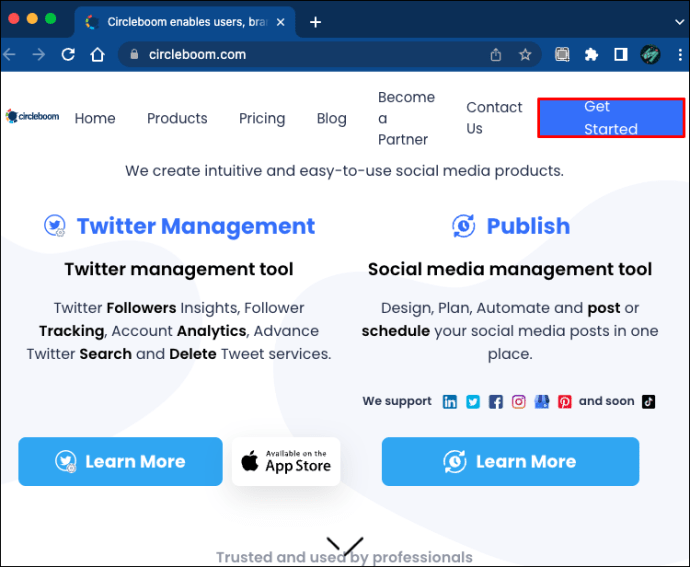
Task: Click the Instagram icon beside We support
Action: tap(519, 402)
